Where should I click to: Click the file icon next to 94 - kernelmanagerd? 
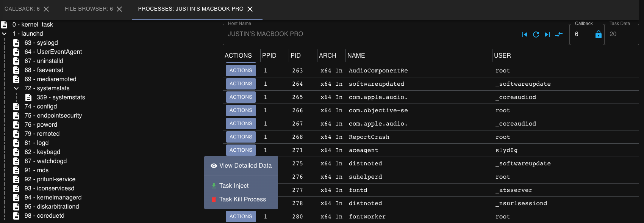click(16, 198)
